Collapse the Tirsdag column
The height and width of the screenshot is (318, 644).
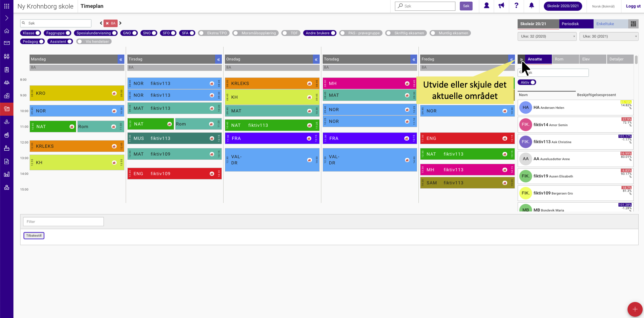coord(219,59)
